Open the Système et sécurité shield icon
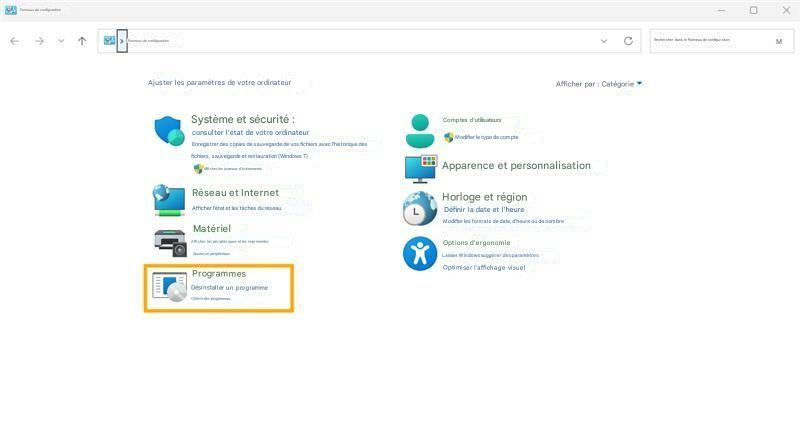800x421 pixels. 169,131
